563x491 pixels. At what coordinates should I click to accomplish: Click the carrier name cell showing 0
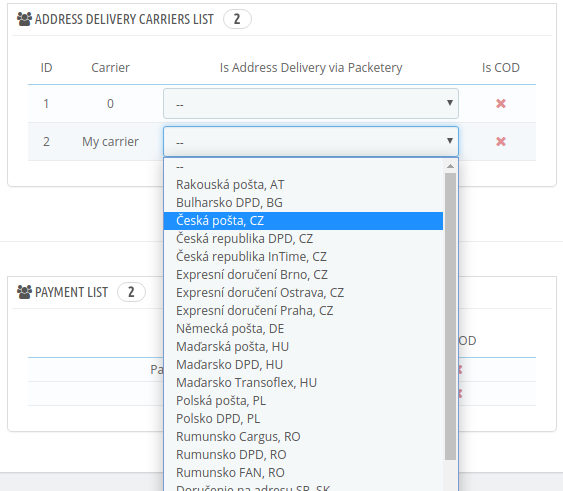(x=110, y=104)
